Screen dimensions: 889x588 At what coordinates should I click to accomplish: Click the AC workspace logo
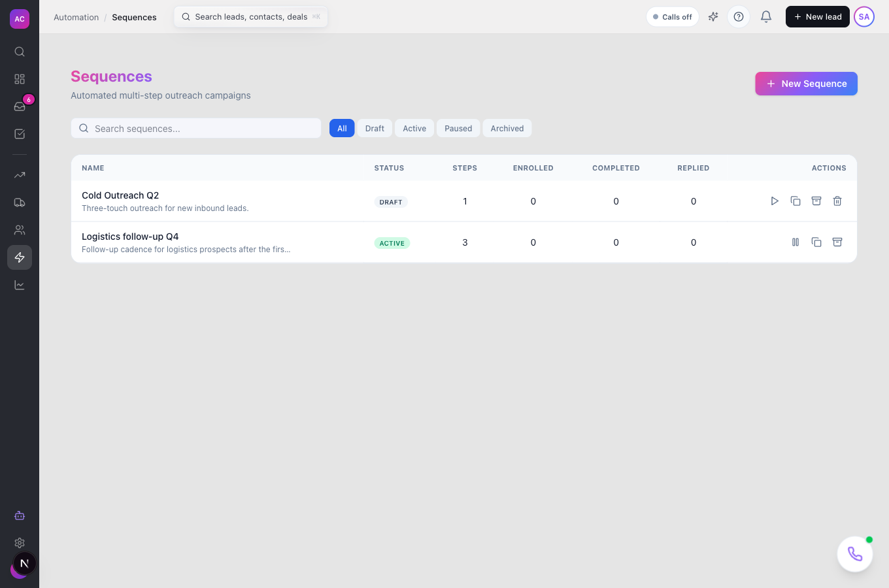tap(20, 19)
